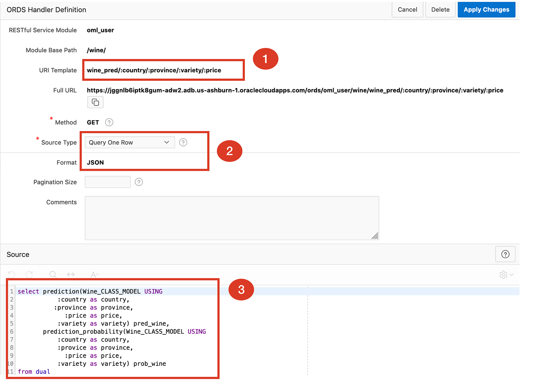Click the oml_user module name
545x392 pixels.
(x=100, y=30)
